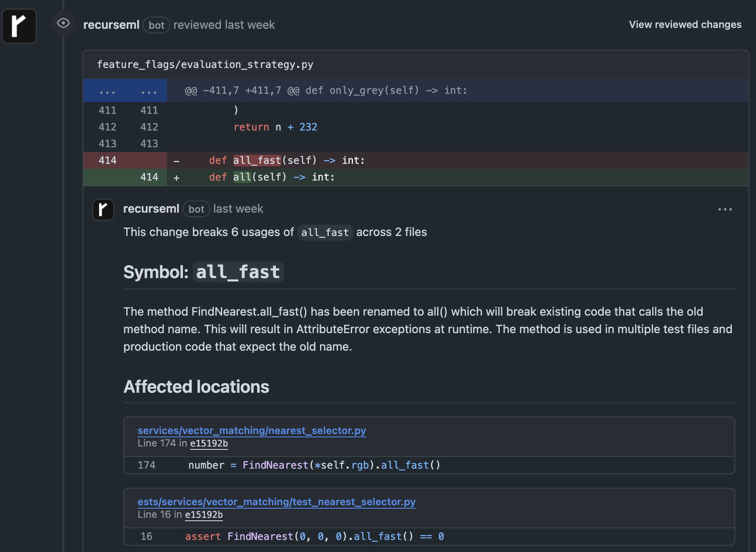Click the eye review status icon
This screenshot has width=756, height=552.
(63, 23)
